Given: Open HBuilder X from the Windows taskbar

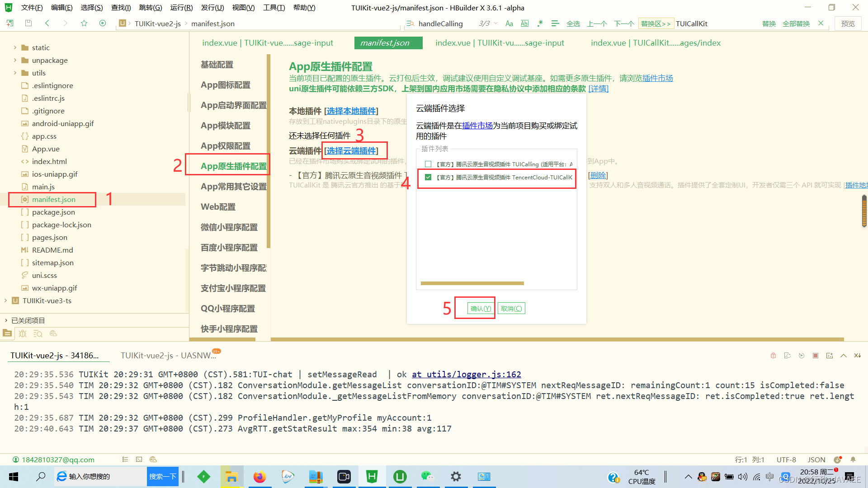Looking at the screenshot, I should pos(372,477).
